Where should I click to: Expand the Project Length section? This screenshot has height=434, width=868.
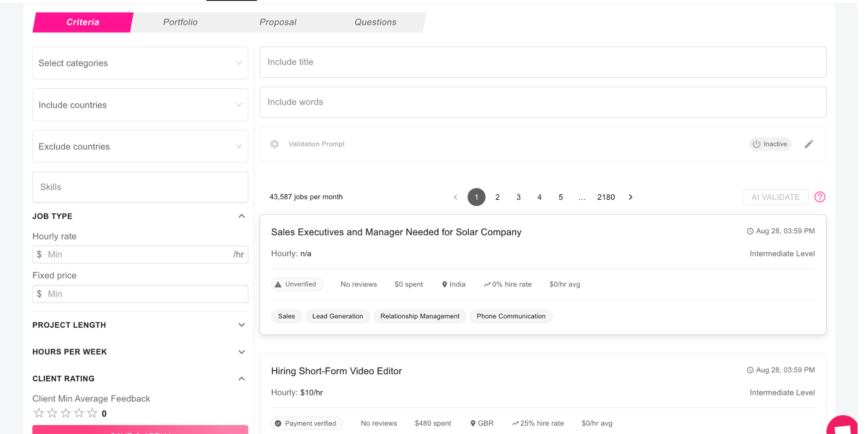pyautogui.click(x=242, y=325)
